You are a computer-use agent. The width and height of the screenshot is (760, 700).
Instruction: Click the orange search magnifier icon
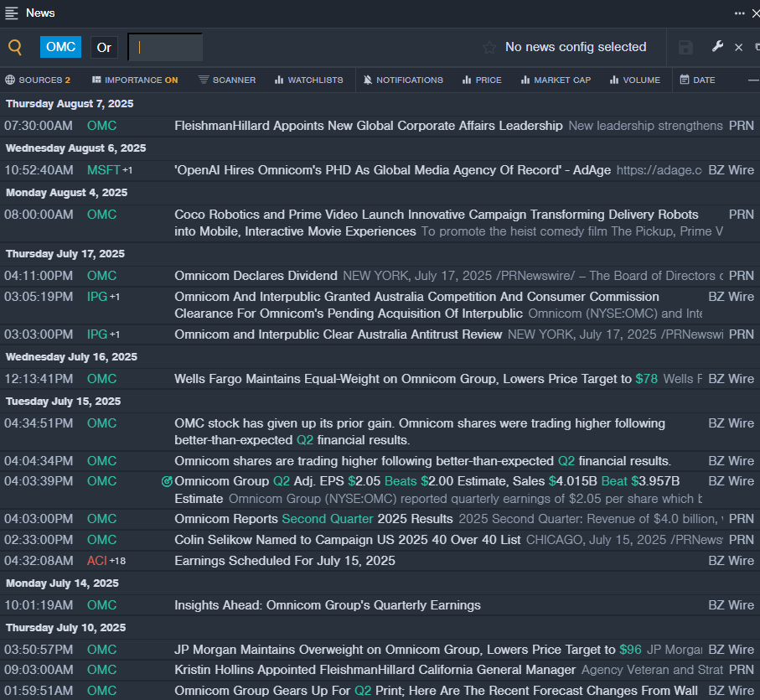pos(15,47)
